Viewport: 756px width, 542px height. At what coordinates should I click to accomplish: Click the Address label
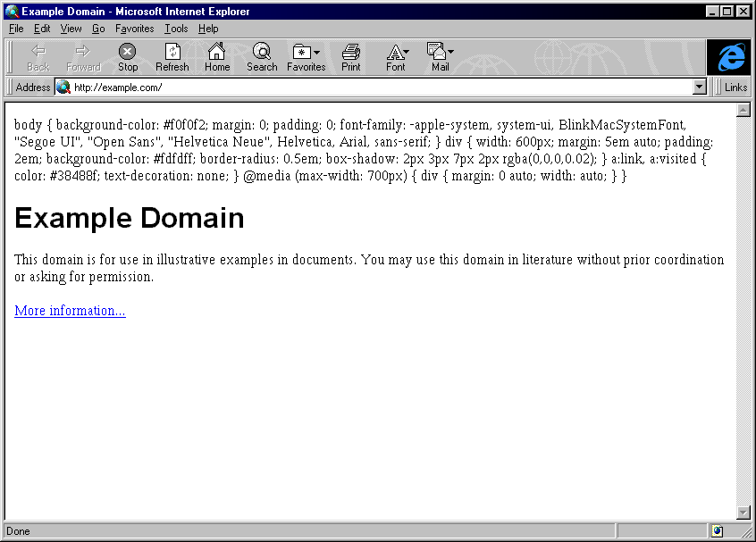click(33, 88)
